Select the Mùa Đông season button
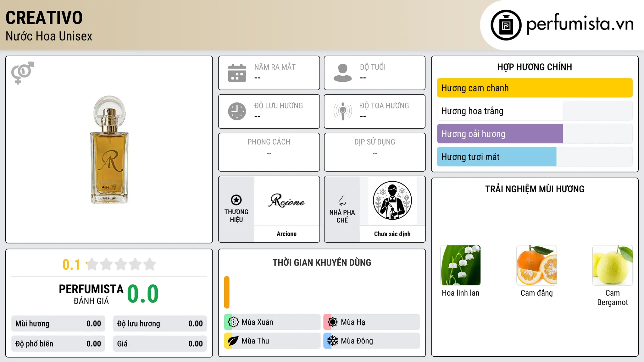Viewport: 644px width, 362px height. 372,341
